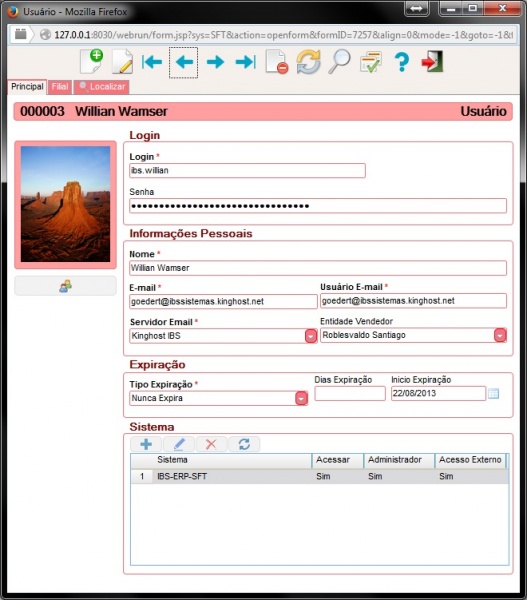
Task: Click the exit door icon in toolbar
Action: pyautogui.click(x=432, y=61)
